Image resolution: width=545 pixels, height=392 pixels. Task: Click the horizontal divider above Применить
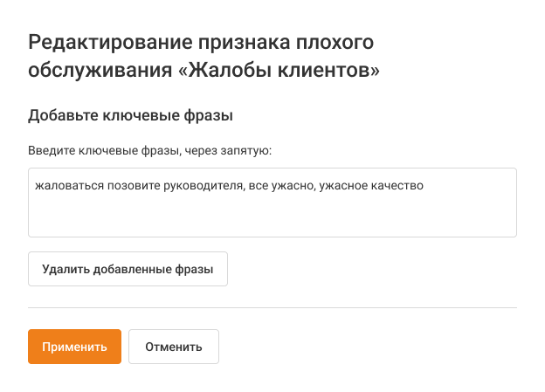272,307
